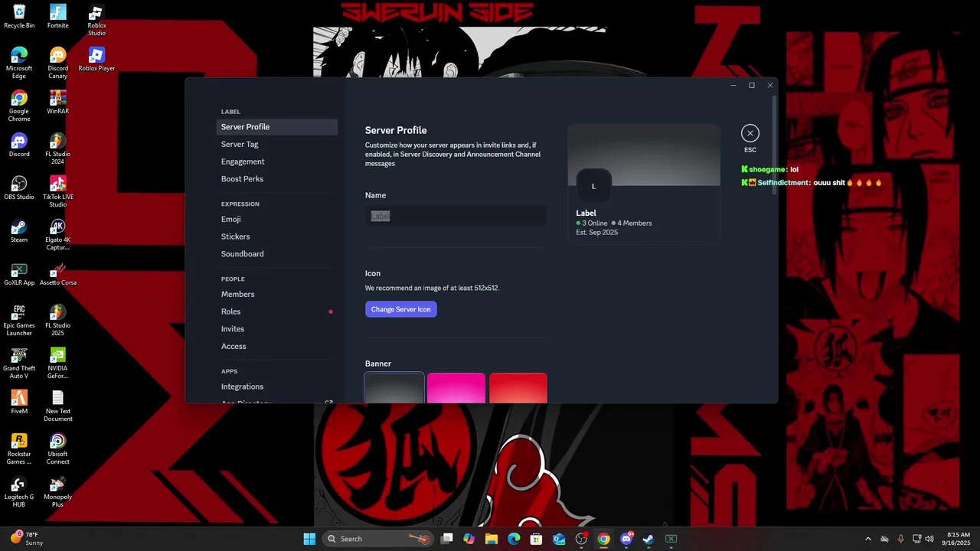Open Soundboard settings
Image resolution: width=980 pixels, height=551 pixels.
277,254
